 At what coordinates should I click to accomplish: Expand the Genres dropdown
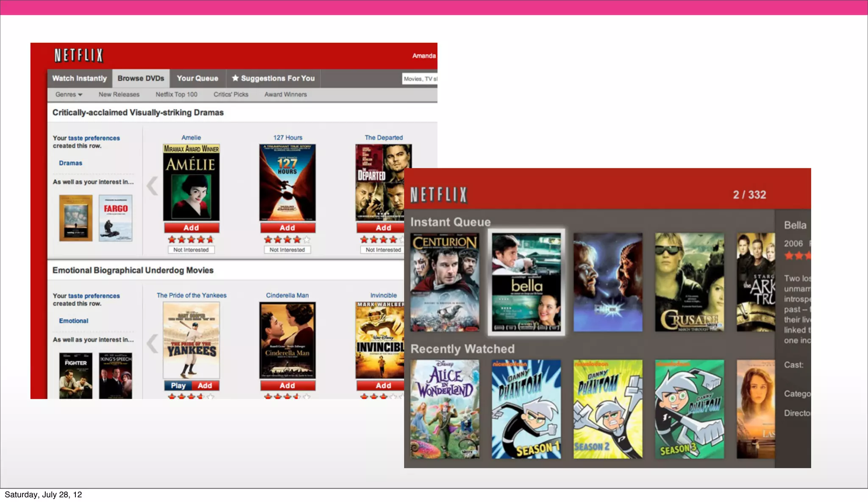click(x=69, y=95)
